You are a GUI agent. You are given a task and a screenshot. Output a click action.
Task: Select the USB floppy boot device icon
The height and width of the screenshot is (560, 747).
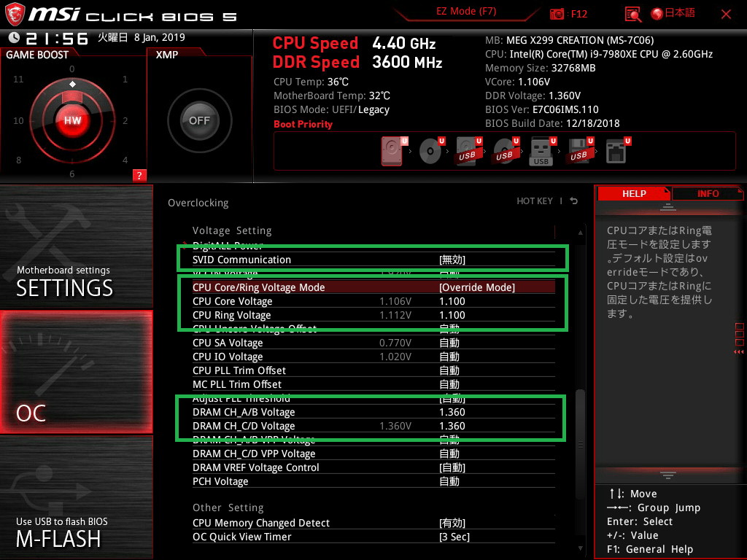click(580, 150)
